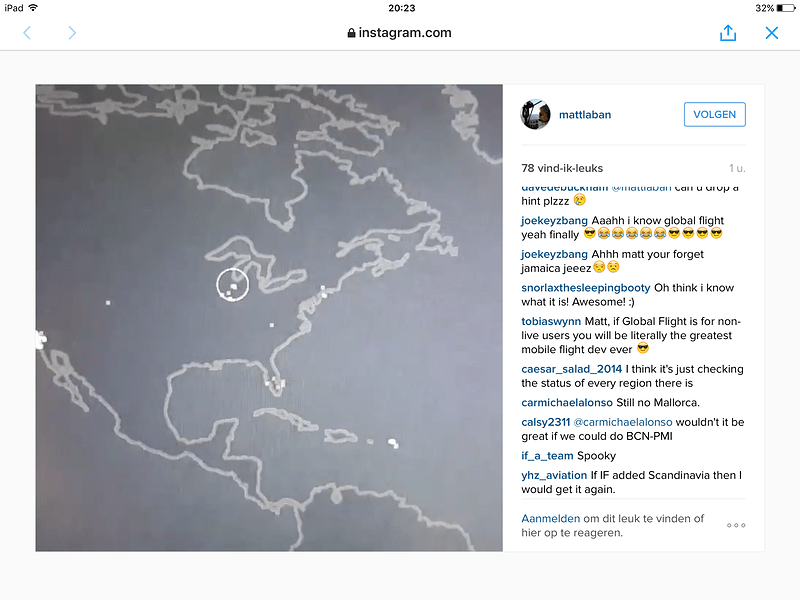Open the three-dot options menu
Viewport: 800px width, 600px height.
point(736,525)
